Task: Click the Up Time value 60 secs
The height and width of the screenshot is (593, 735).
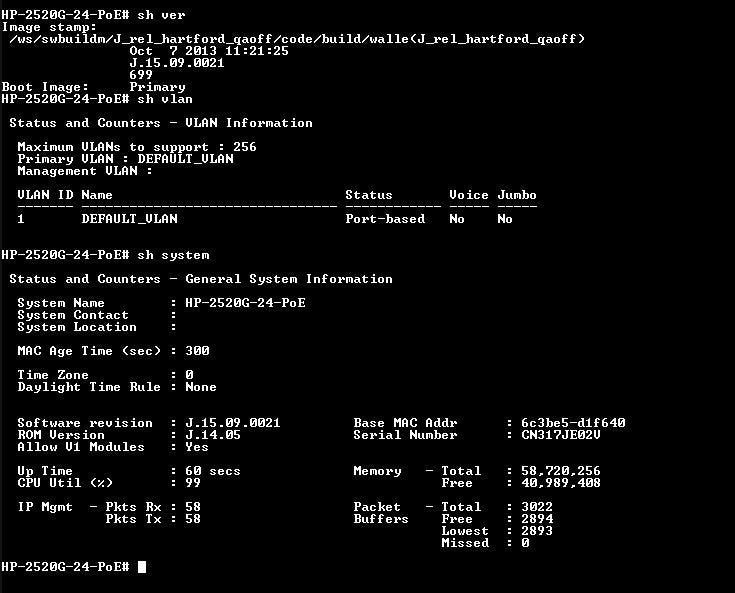Action: (x=213, y=471)
